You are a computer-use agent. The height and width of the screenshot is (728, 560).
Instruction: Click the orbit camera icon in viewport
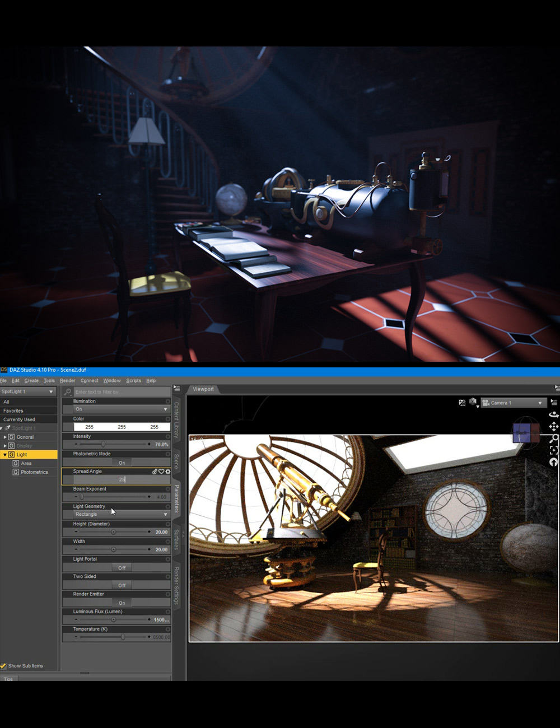click(553, 415)
